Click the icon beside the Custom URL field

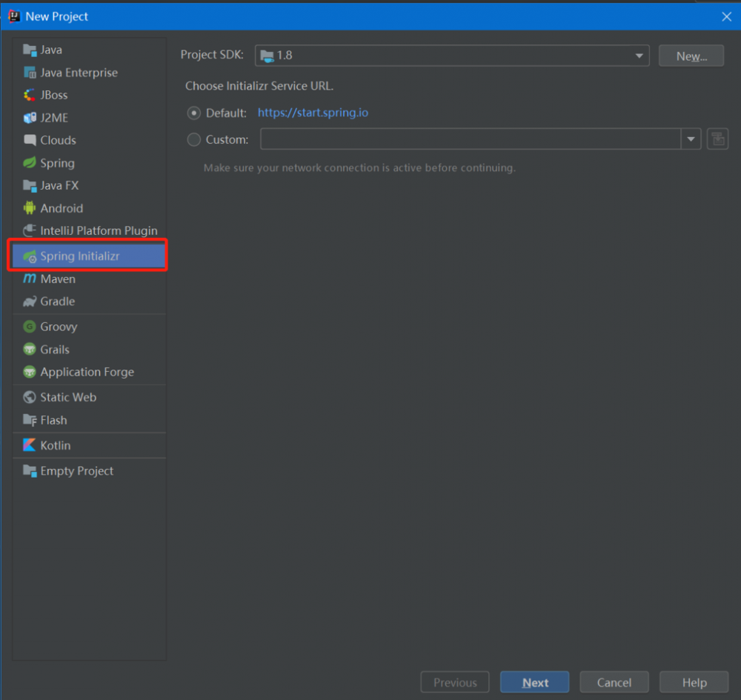pos(717,139)
